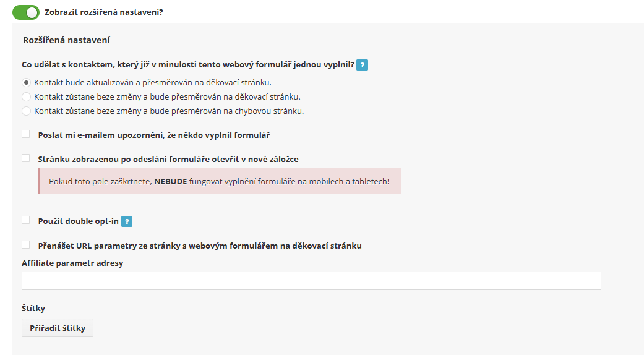Click the pink NEBUDE warning notice
The width and height of the screenshot is (644, 355).
[220, 181]
